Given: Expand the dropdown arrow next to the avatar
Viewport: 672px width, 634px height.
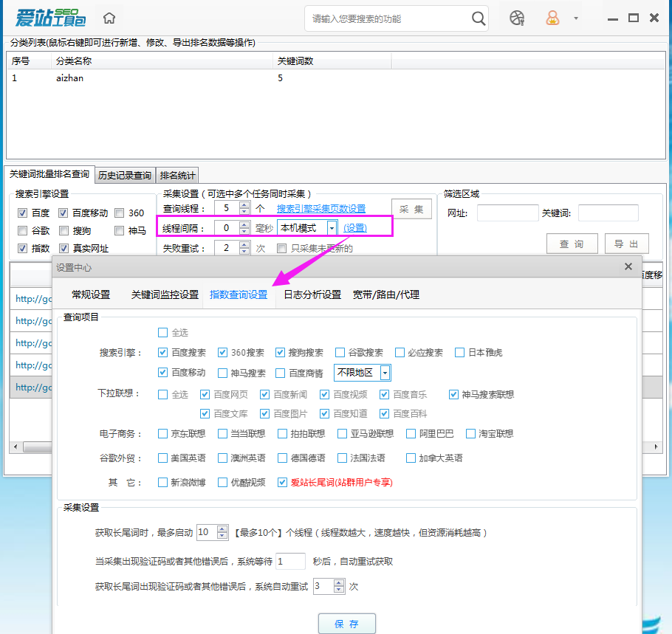Looking at the screenshot, I should point(576,18).
